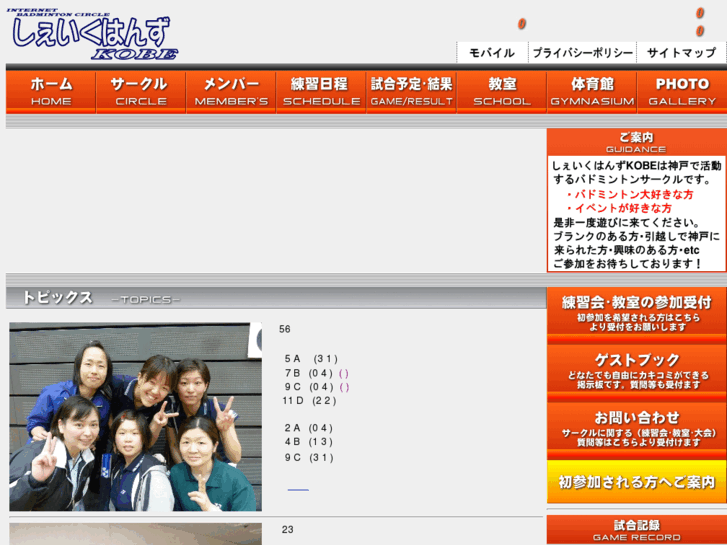
Task: Open the PHOTO GALLERY tab
Action: click(x=682, y=92)
